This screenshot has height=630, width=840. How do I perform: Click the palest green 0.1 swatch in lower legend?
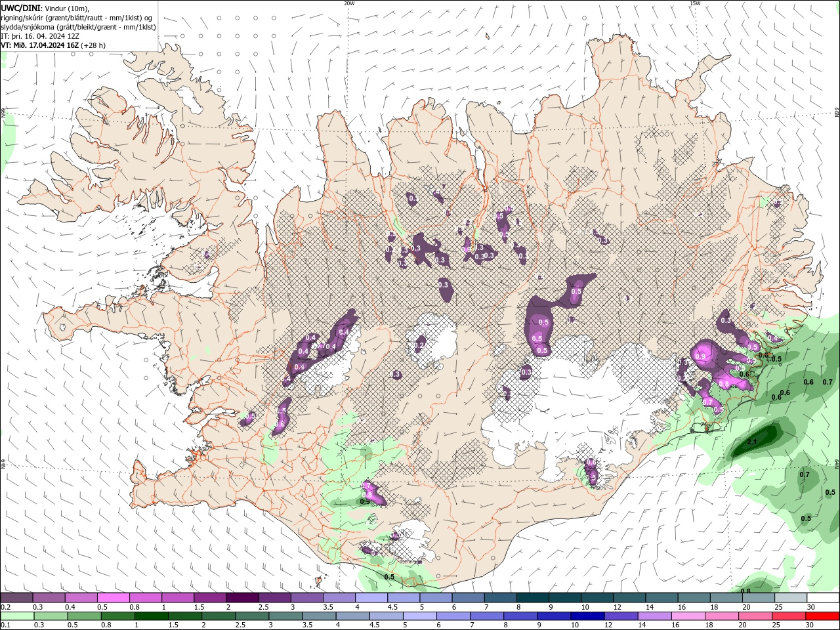17,616
